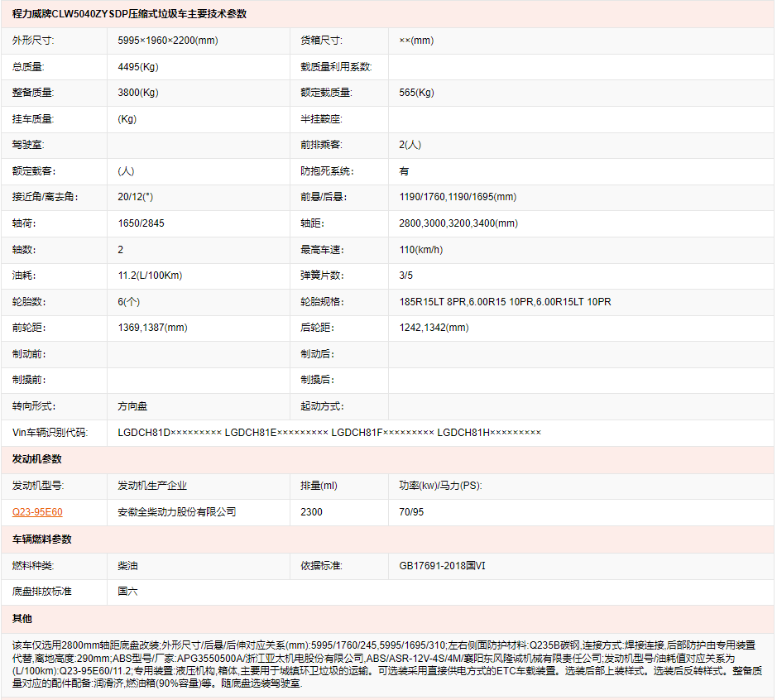Click the 货箱尺寸 label
777x700 pixels.
(322, 41)
